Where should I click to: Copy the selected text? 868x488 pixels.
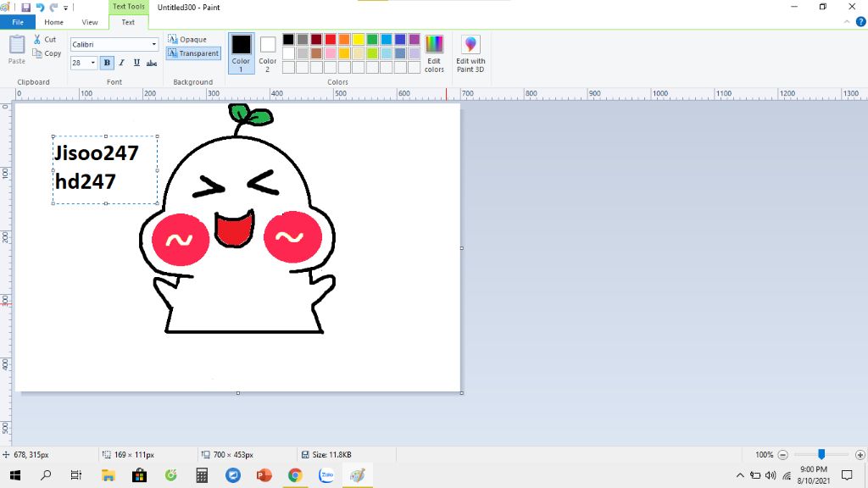(x=47, y=53)
